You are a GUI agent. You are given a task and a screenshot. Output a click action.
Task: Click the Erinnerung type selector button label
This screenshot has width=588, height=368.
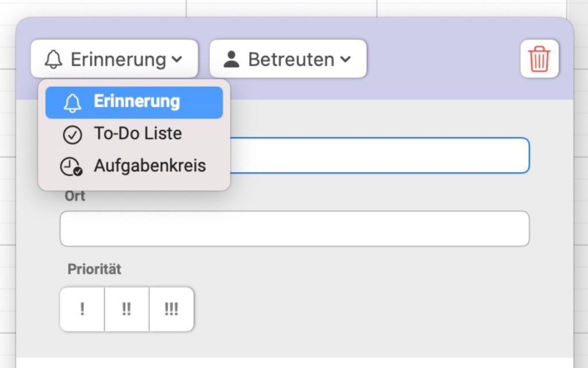(x=118, y=59)
